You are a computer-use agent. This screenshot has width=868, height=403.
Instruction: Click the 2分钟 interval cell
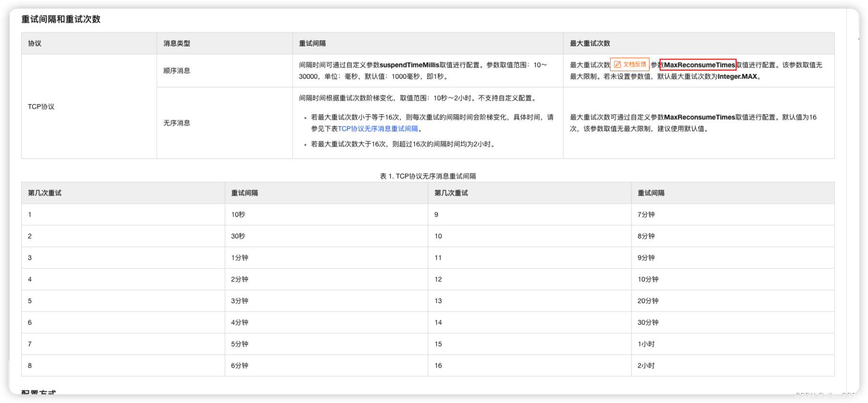[326, 279]
